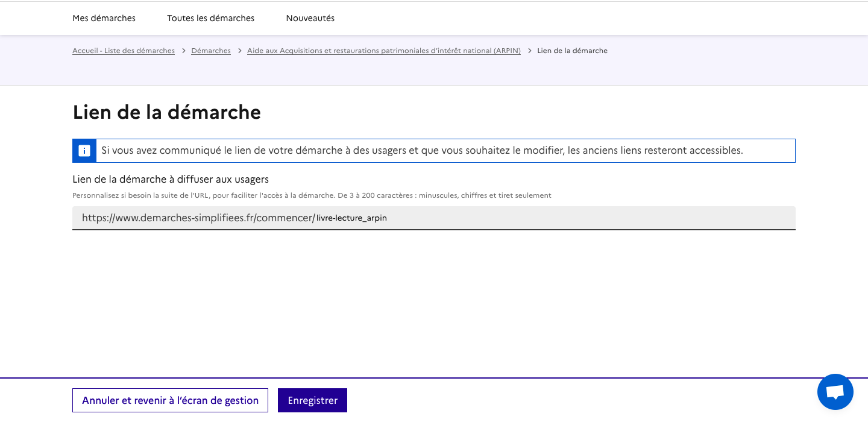Click the demarches-simplifiees.fr URL prefix text
The height and width of the screenshot is (422, 868).
(198, 218)
